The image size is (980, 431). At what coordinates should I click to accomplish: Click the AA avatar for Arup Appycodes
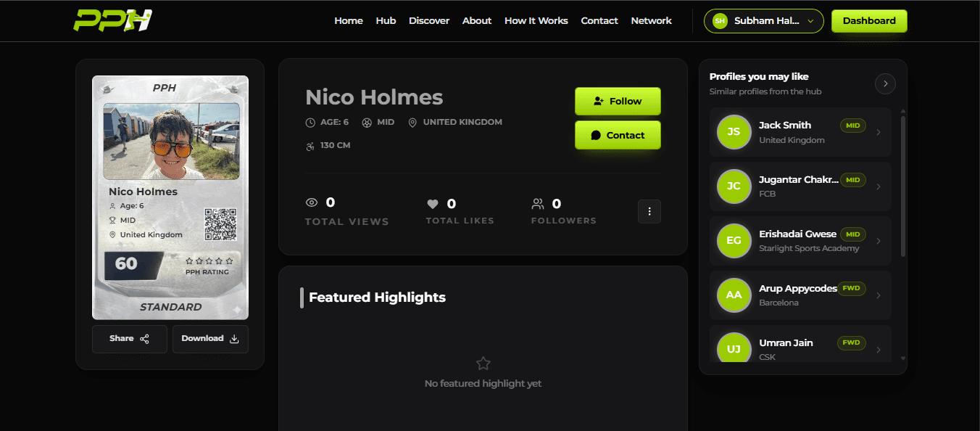(x=734, y=295)
